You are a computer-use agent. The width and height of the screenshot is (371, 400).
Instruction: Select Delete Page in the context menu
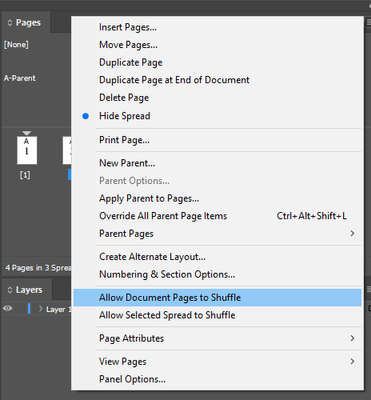click(x=217, y=98)
